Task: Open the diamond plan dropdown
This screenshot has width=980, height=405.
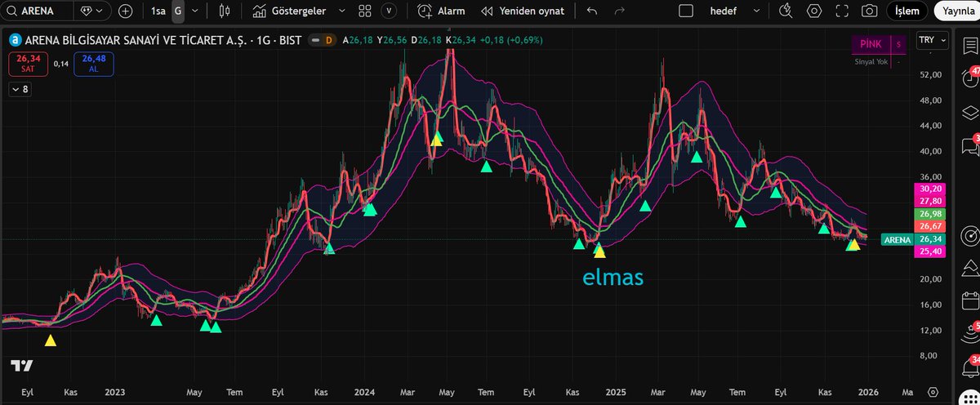Action: 92,11
